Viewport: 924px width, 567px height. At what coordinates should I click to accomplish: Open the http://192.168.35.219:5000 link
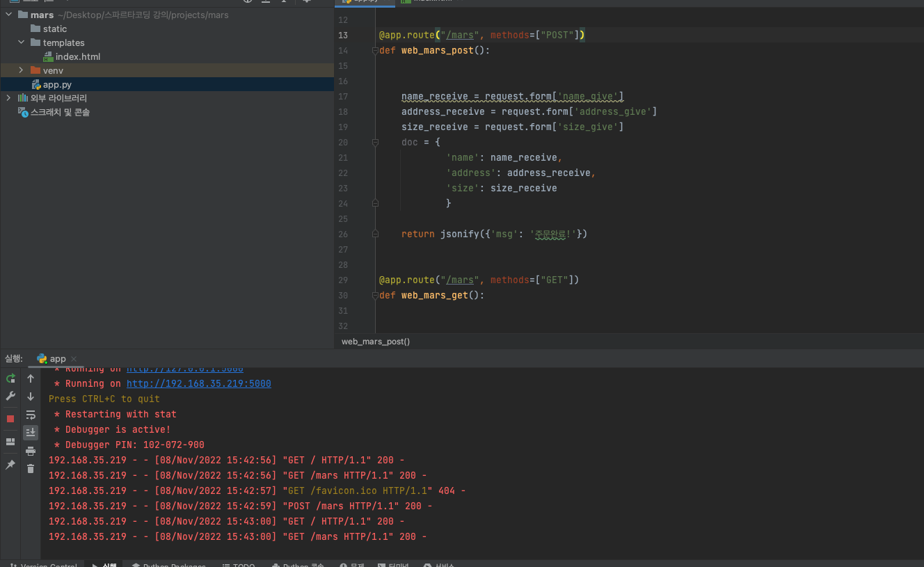click(x=199, y=383)
